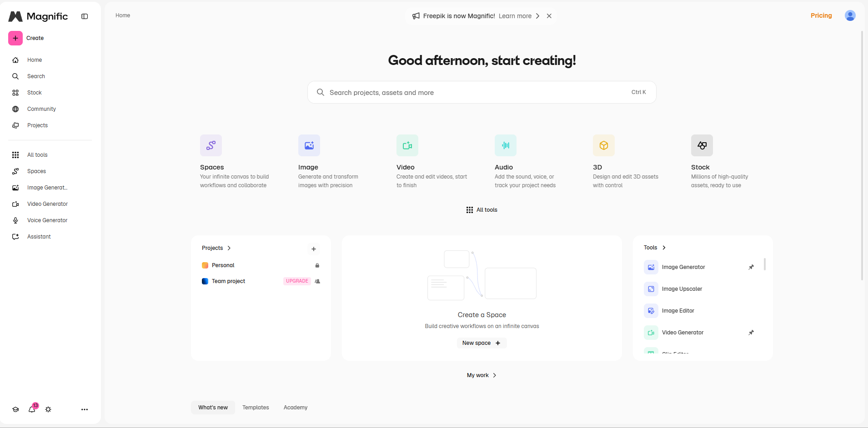Click the Image tile icon
Viewport: 868px width, 428px height.
coord(309,145)
